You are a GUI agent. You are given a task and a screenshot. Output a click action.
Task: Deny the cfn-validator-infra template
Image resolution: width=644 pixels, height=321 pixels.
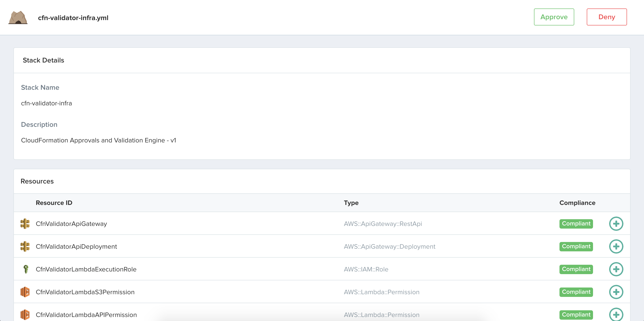point(606,17)
